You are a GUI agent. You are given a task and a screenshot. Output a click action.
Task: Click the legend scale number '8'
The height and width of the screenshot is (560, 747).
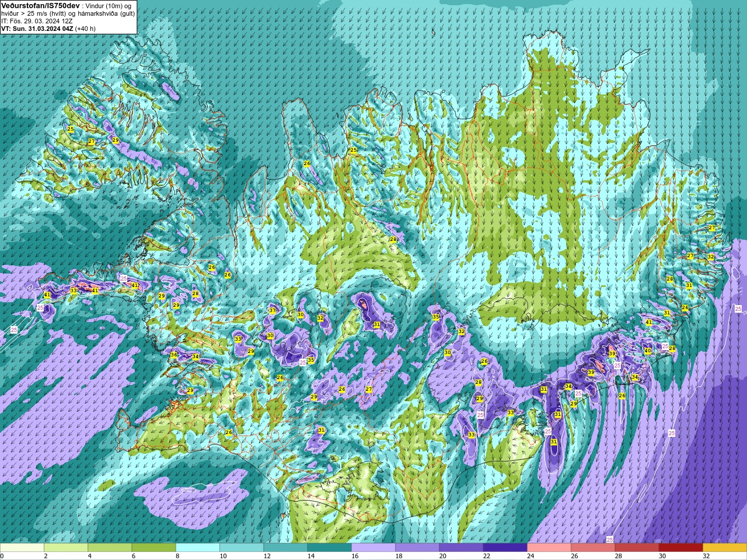coord(178,556)
